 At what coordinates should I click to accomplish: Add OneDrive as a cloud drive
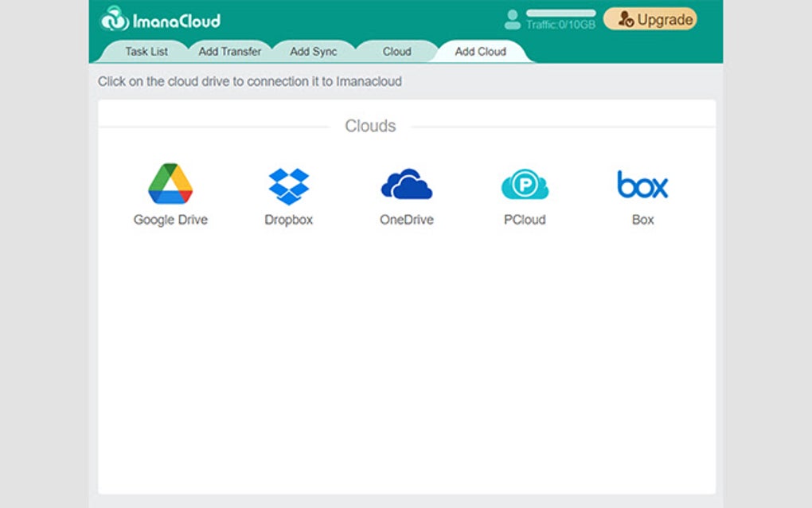pyautogui.click(x=406, y=183)
